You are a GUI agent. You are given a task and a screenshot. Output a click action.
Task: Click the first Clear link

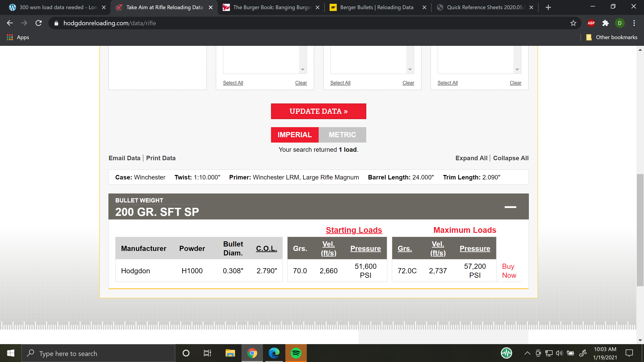301,83
